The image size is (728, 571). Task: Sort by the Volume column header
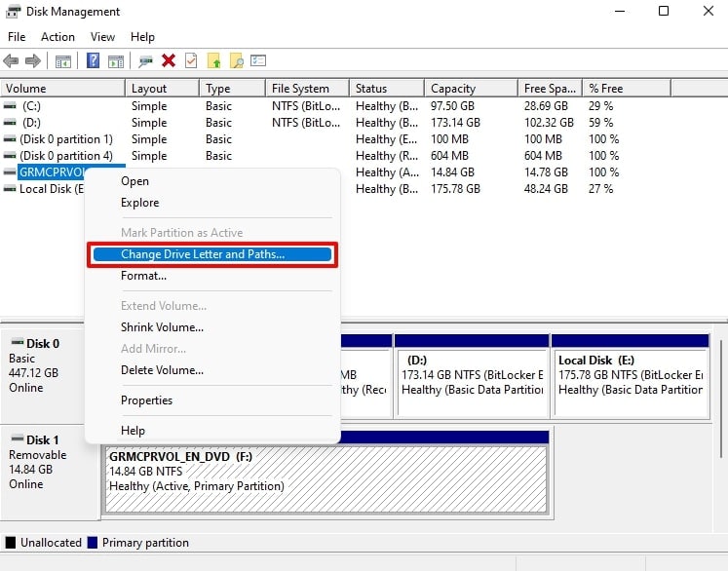[62, 89]
